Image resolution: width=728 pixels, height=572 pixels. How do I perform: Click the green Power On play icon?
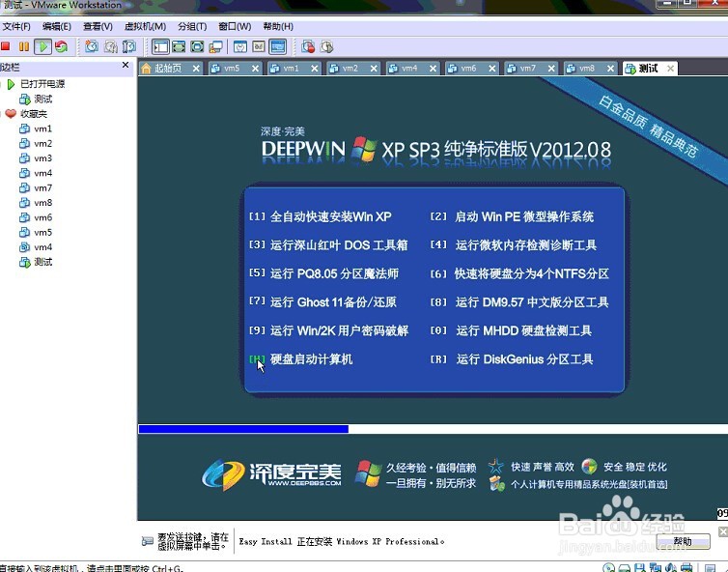[x=42, y=46]
